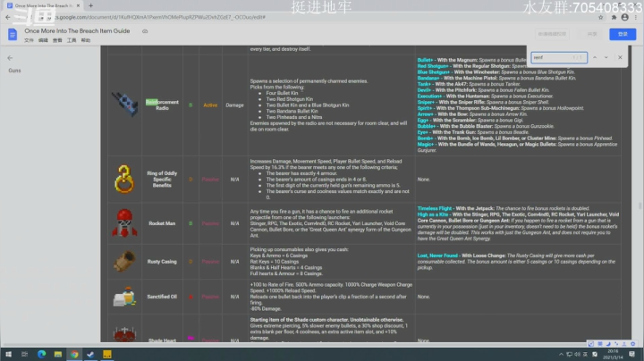Click the Bullet+ synergy text
This screenshot has width=644, height=361.
coord(425,60)
